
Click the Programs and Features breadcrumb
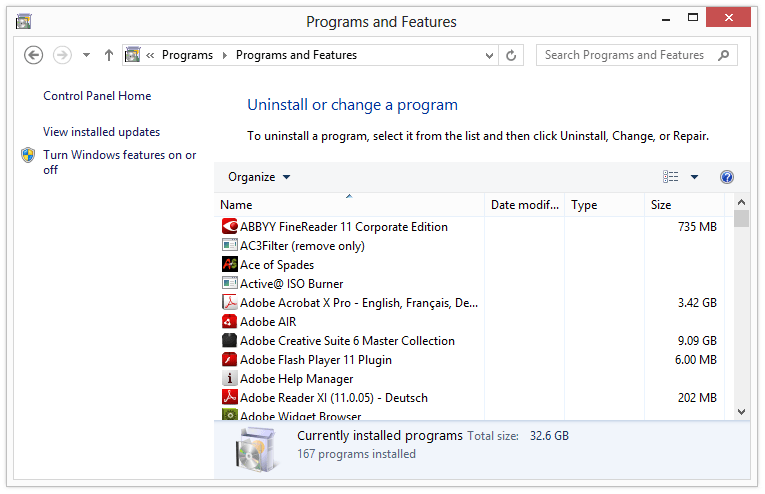pyautogui.click(x=297, y=55)
